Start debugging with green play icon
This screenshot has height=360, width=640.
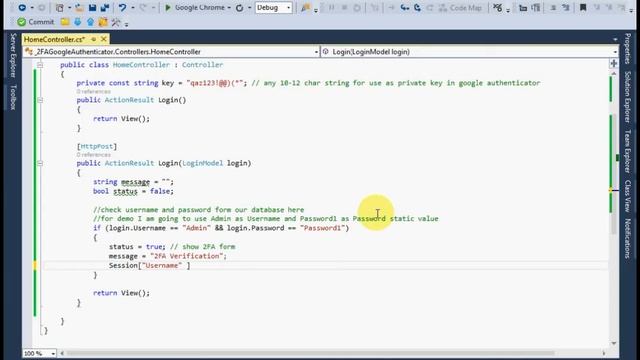pyautogui.click(x=168, y=8)
